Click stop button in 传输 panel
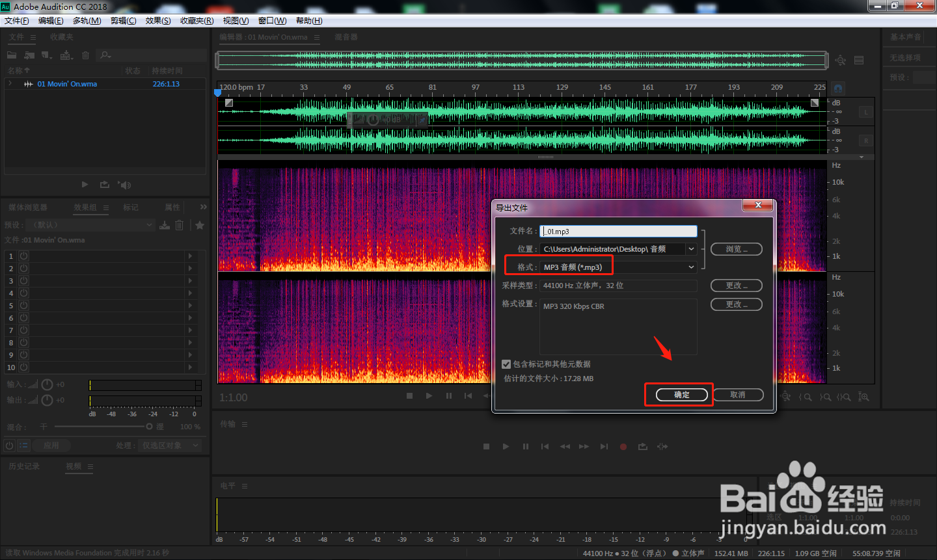This screenshot has height=560, width=937. pyautogui.click(x=486, y=446)
